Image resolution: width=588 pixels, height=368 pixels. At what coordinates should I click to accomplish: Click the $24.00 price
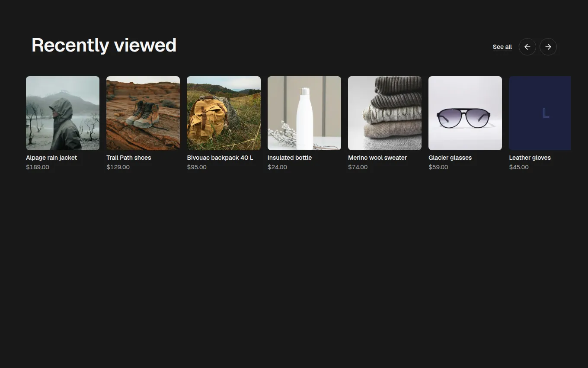277,167
